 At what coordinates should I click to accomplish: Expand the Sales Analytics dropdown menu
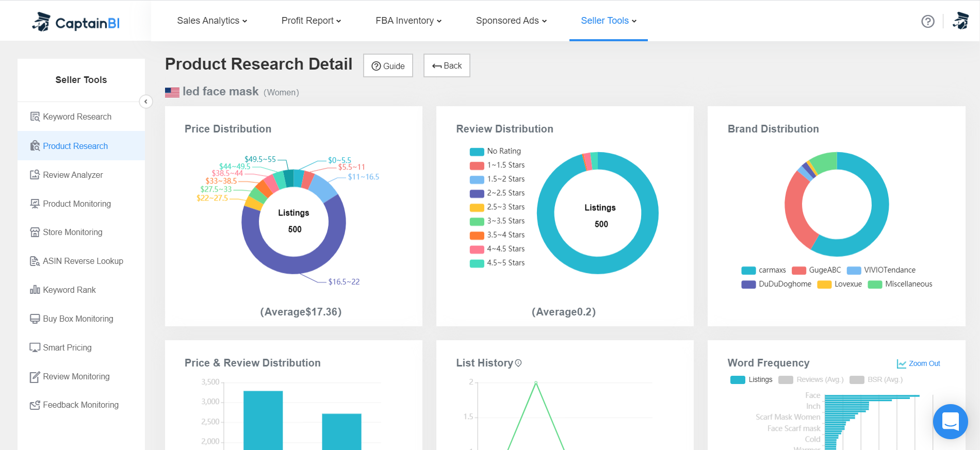(x=212, y=21)
